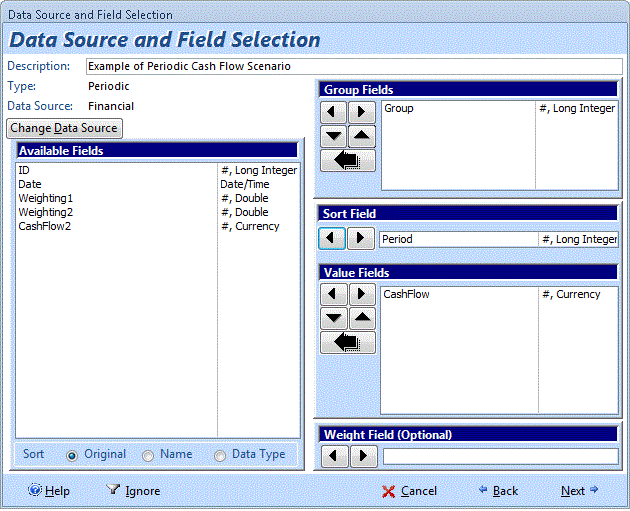Image resolution: width=630 pixels, height=511 pixels.
Task: Move Value Field up
Action: pos(362,319)
